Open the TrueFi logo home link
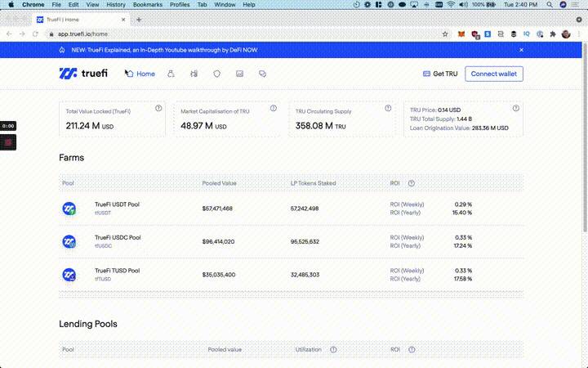The width and height of the screenshot is (588, 368). pos(83,74)
